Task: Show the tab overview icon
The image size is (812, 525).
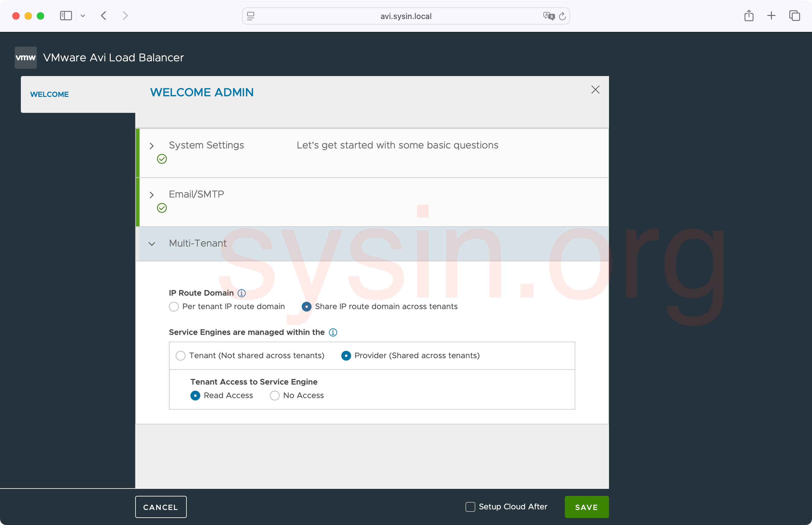Action: 794,16
